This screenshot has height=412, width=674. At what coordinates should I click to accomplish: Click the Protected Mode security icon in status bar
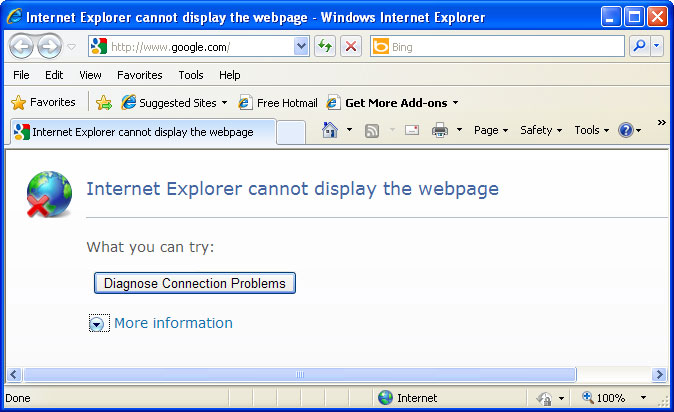pyautogui.click(x=545, y=398)
